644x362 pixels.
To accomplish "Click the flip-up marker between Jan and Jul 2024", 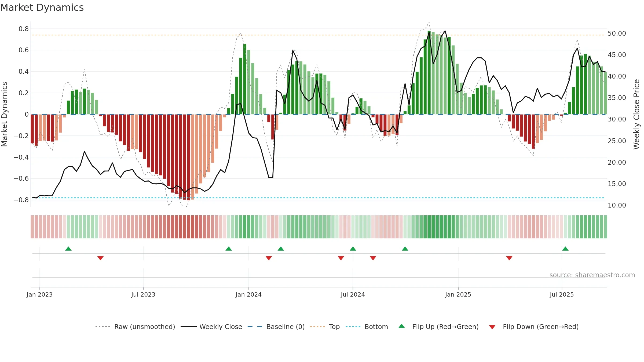I will pos(281,249).
